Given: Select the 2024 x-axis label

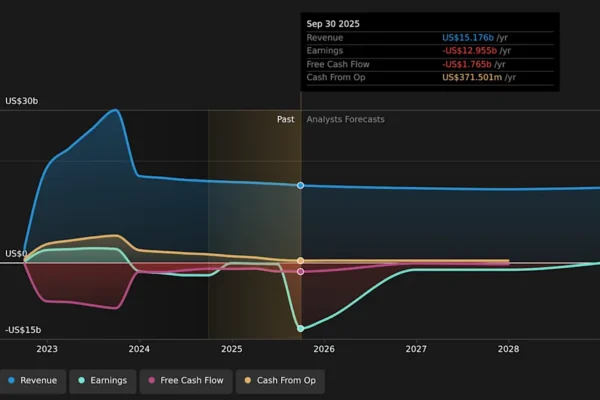Looking at the screenshot, I should [x=139, y=349].
